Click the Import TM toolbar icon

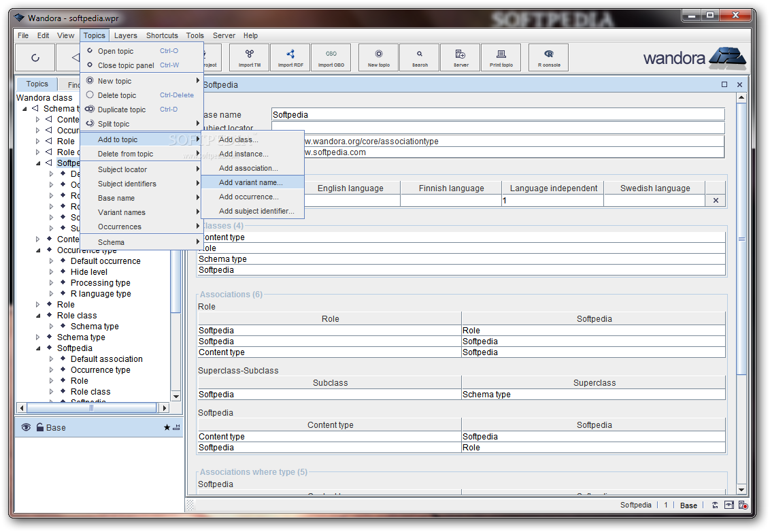tap(250, 57)
